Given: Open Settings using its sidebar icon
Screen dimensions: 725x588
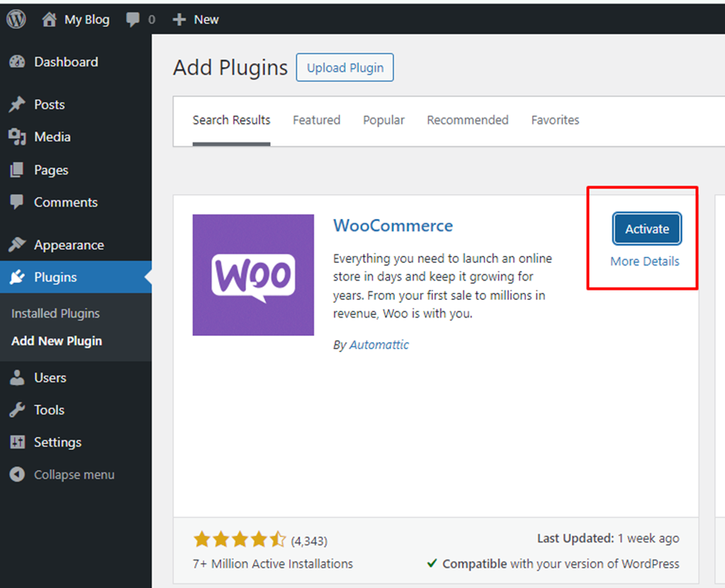Looking at the screenshot, I should (18, 442).
